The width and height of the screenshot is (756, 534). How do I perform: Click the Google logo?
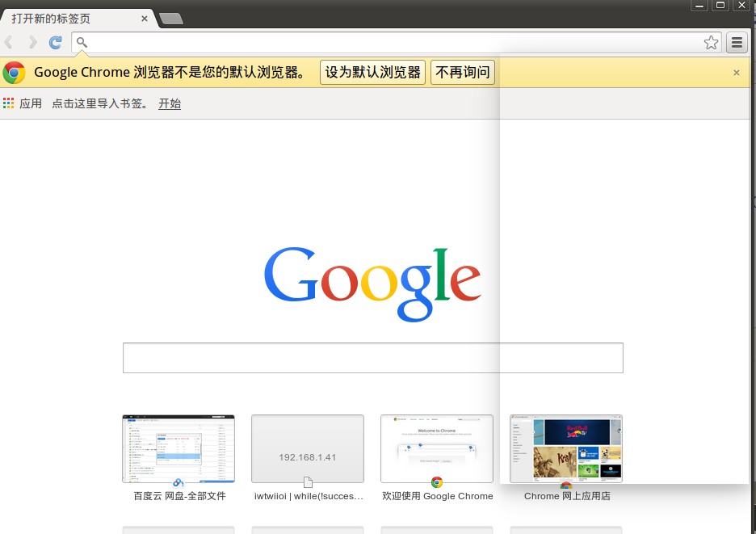(372, 284)
